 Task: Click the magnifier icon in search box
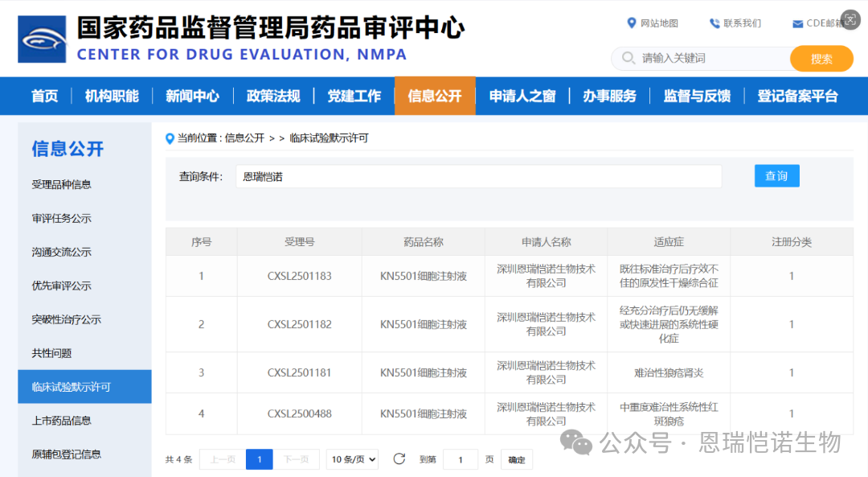628,59
